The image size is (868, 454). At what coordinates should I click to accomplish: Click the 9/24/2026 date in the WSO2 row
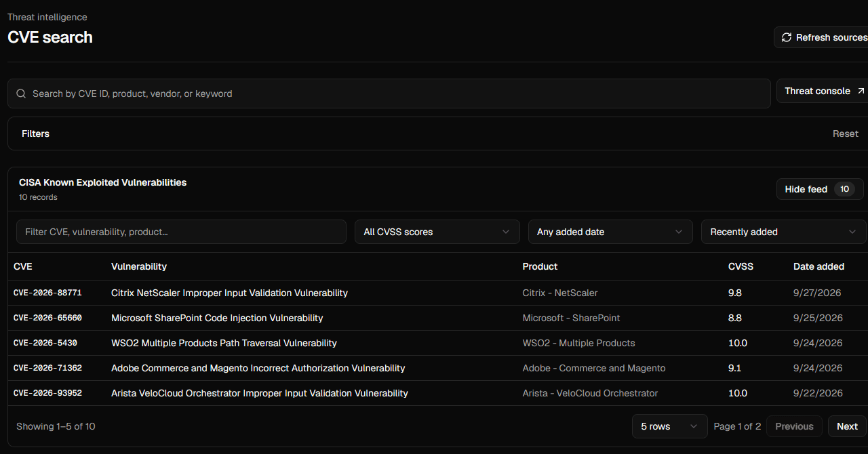818,343
